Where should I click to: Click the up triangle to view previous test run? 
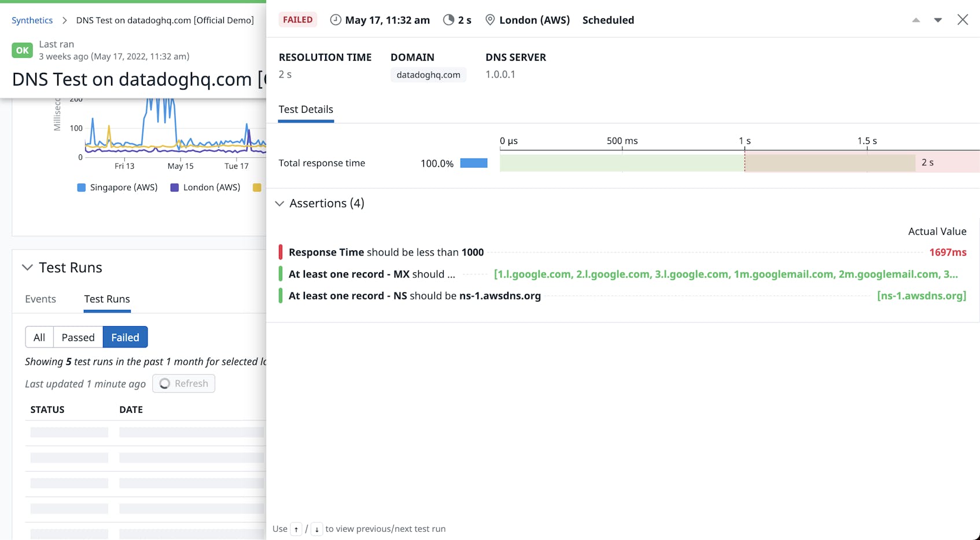(916, 20)
